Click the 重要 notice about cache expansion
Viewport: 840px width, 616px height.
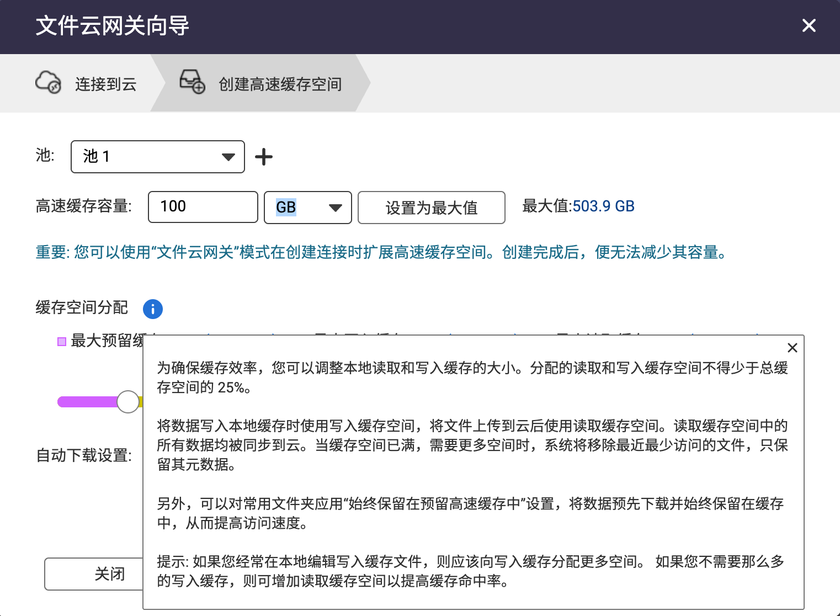pyautogui.click(x=381, y=252)
